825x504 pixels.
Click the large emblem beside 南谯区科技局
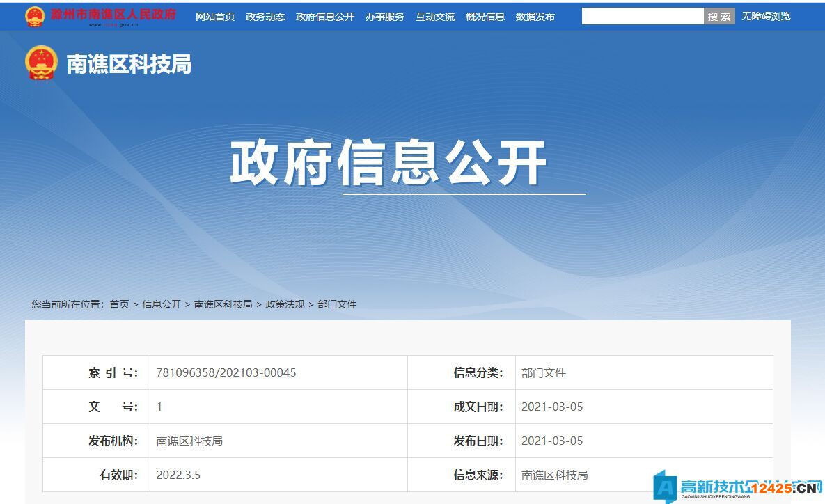coord(41,63)
